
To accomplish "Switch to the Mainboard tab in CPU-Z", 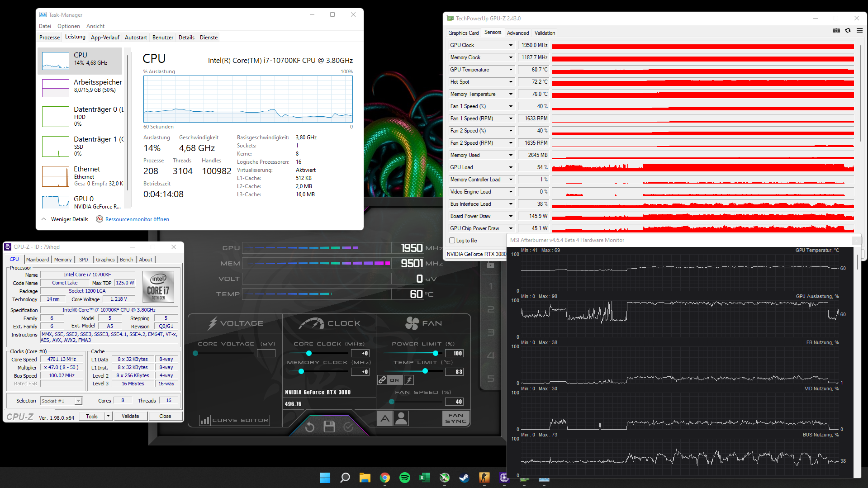I will (38, 260).
